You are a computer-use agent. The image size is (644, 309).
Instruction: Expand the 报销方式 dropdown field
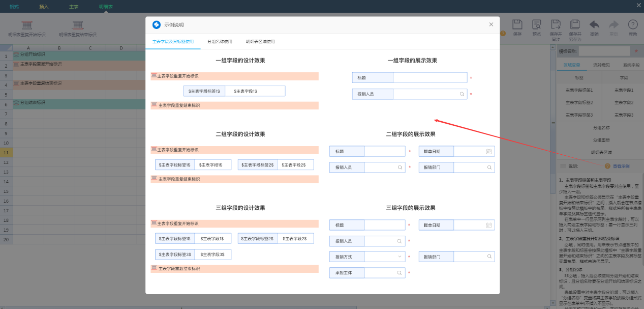tap(400, 257)
